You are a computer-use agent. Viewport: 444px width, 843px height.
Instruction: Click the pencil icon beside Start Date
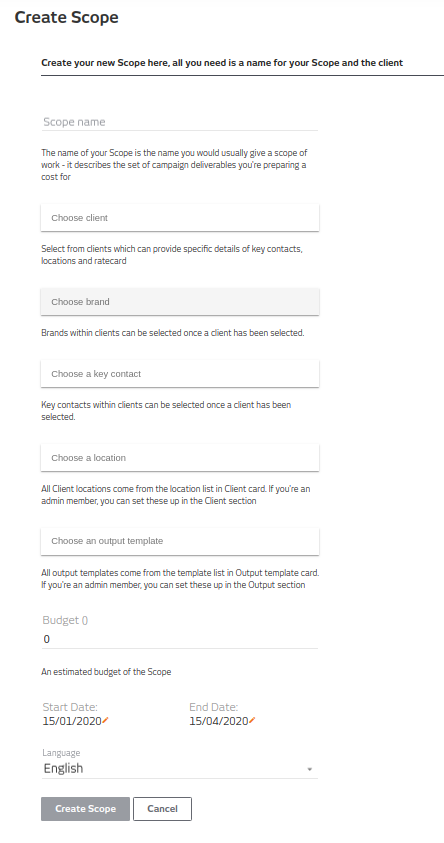point(105,721)
